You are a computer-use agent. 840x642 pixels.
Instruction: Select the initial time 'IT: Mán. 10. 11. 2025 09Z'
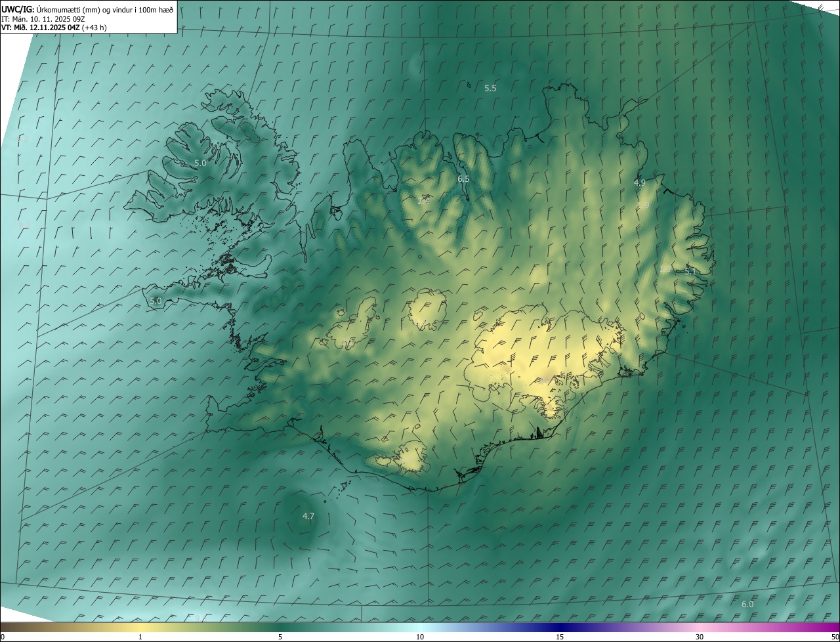click(43, 19)
